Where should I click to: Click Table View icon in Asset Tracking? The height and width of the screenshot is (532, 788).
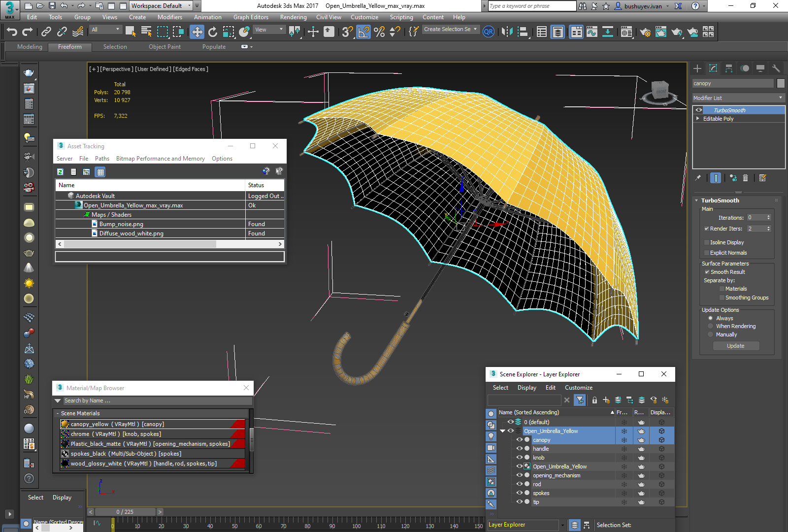point(100,172)
